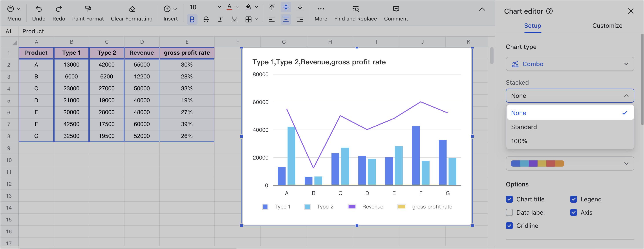Collapse the toolbar with up chevron
The height and width of the screenshot is (249, 644).
click(x=482, y=9)
